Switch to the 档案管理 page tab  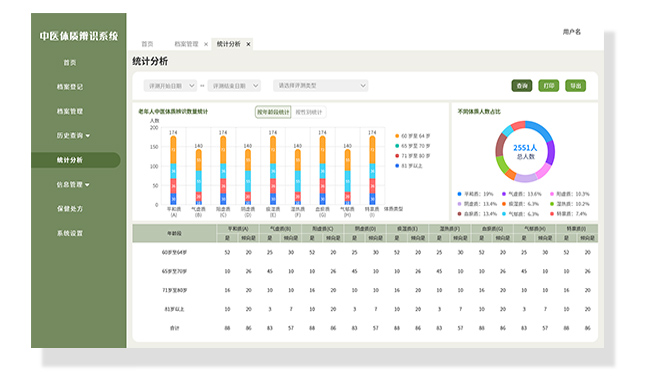point(186,44)
